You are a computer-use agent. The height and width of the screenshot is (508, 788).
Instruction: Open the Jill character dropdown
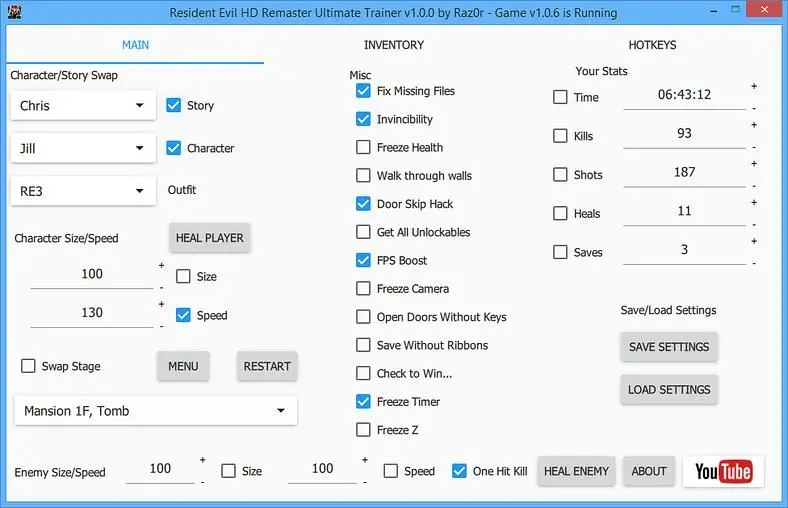pos(83,148)
